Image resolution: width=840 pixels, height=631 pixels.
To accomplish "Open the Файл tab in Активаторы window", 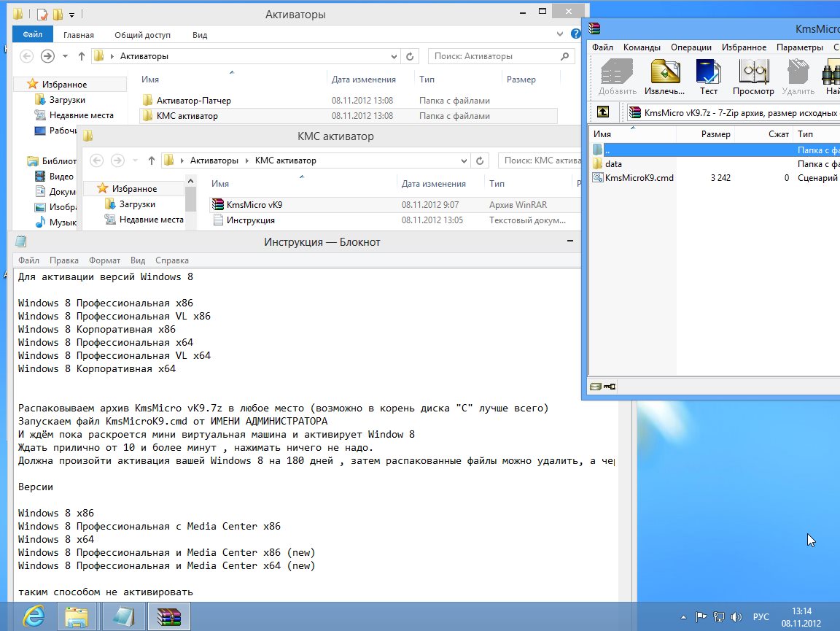I will [33, 34].
